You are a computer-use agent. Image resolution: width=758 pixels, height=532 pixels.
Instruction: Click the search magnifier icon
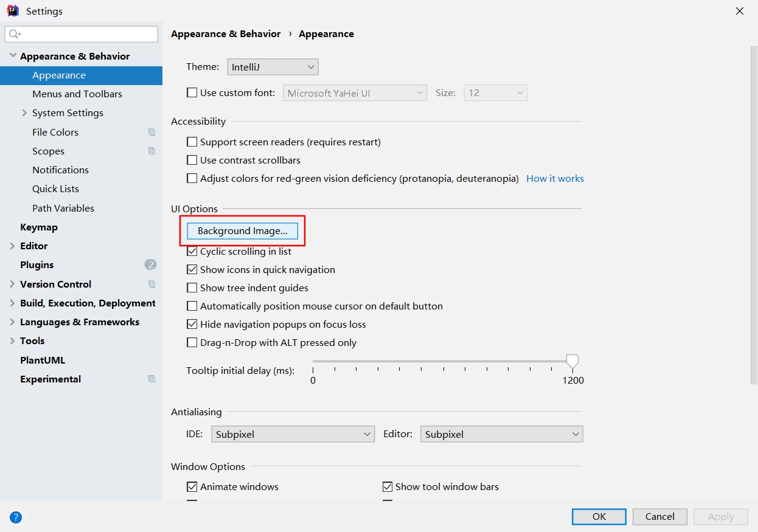(x=14, y=34)
